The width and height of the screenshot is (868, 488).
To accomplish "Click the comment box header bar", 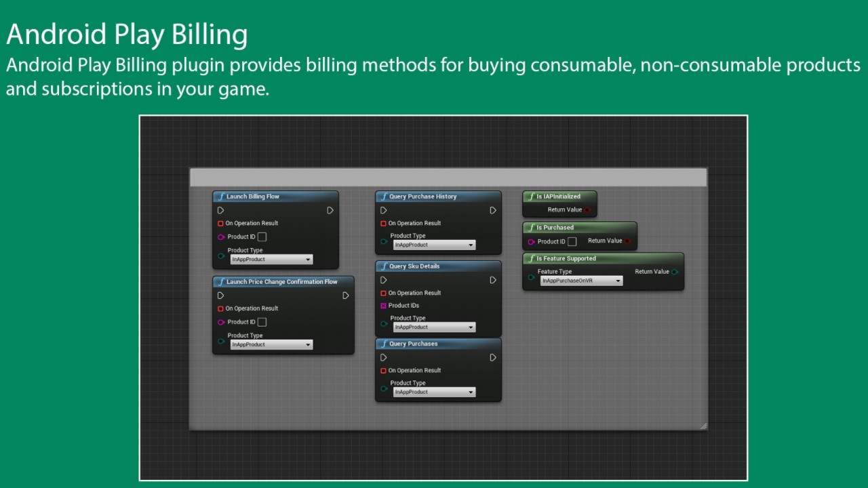I will click(448, 178).
